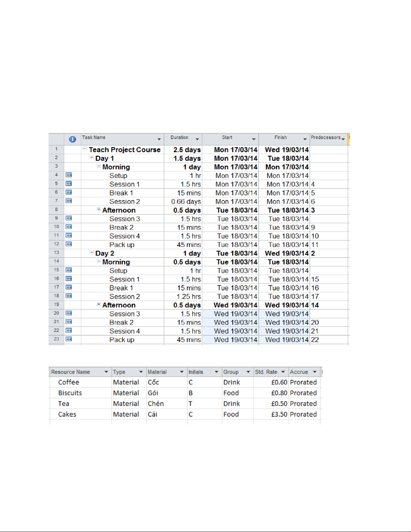Click the Cái material label cell
The width and height of the screenshot is (411, 532).
(x=167, y=415)
